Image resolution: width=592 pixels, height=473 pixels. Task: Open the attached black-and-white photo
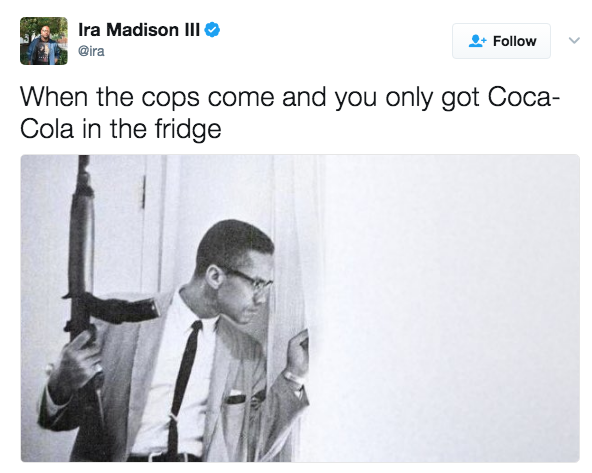coord(300,308)
